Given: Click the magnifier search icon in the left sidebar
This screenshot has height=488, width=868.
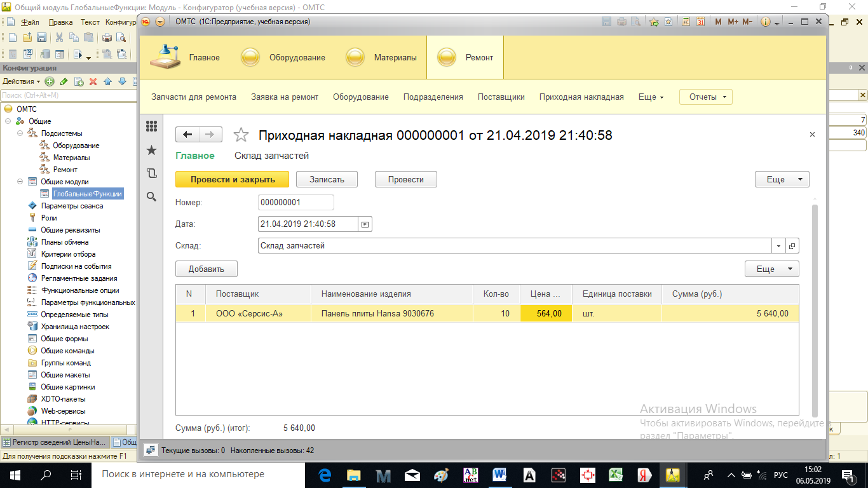Looking at the screenshot, I should tap(151, 197).
